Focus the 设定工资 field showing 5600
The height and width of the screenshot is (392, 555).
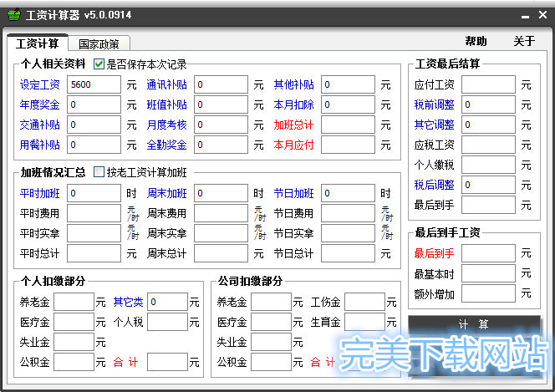pyautogui.click(x=94, y=84)
